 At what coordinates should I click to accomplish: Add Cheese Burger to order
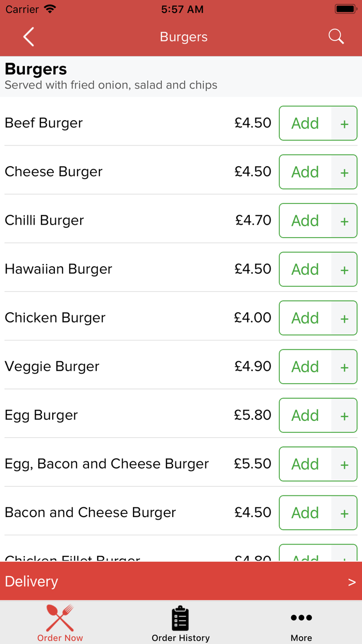[x=305, y=172]
